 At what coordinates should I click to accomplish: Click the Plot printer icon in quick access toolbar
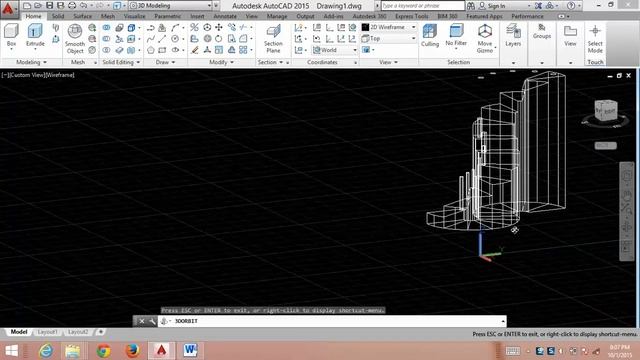(x=72, y=5)
